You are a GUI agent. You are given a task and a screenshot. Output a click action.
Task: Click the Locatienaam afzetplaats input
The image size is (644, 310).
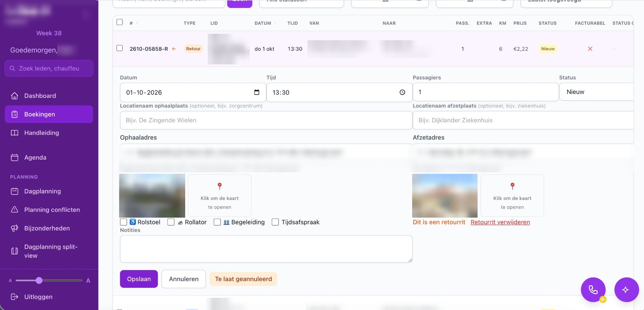point(523,120)
